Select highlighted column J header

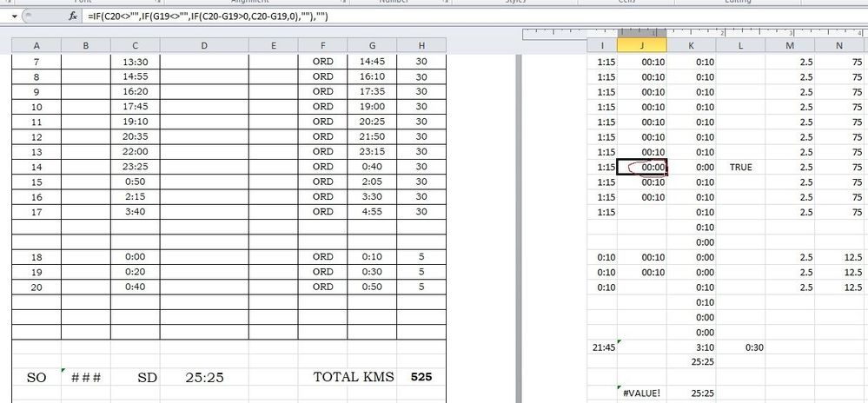(x=642, y=46)
